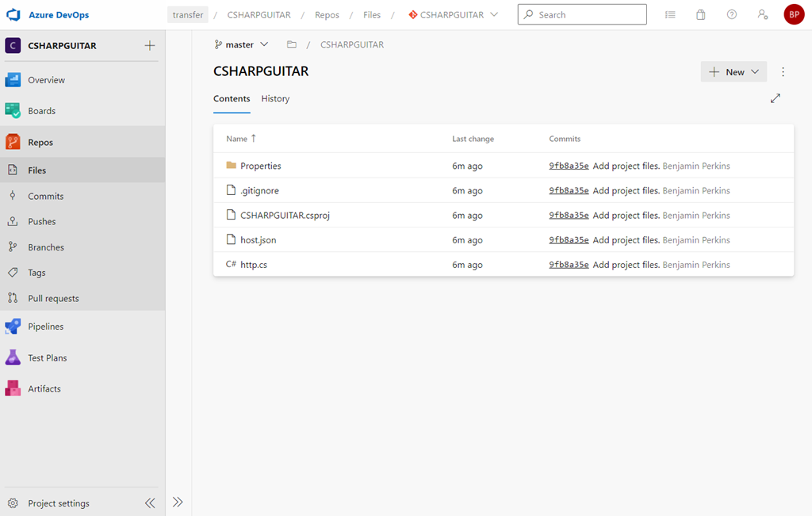Open the Azure DevOps marketplace bag icon
Viewport: 812px width, 516px height.
coord(700,13)
